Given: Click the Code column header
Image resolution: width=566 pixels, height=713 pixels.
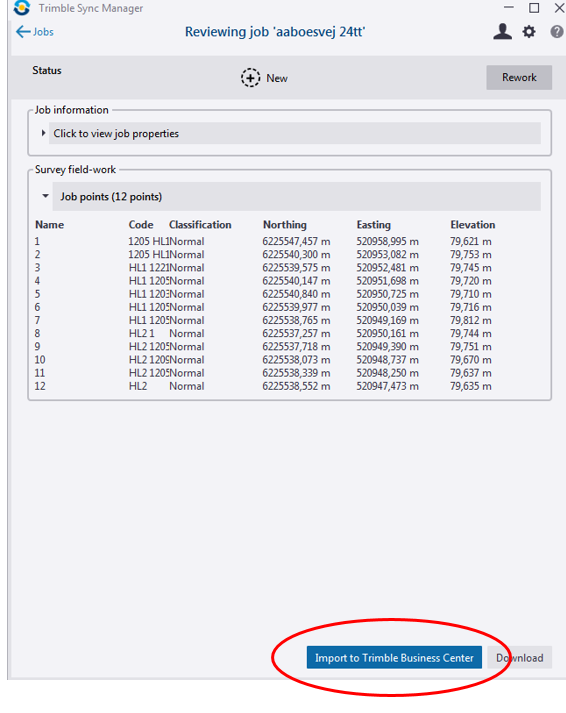Looking at the screenshot, I should pyautogui.click(x=141, y=225).
